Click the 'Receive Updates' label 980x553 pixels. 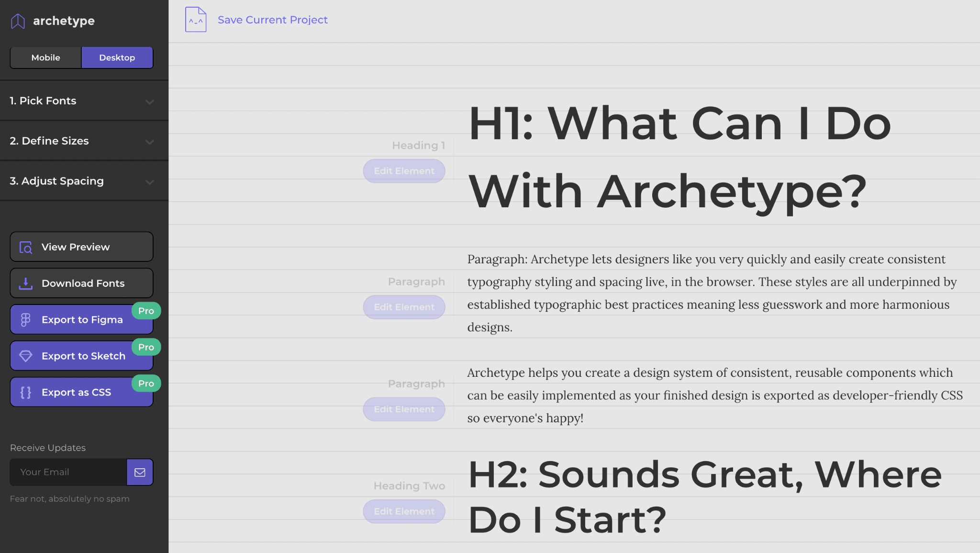[48, 448]
